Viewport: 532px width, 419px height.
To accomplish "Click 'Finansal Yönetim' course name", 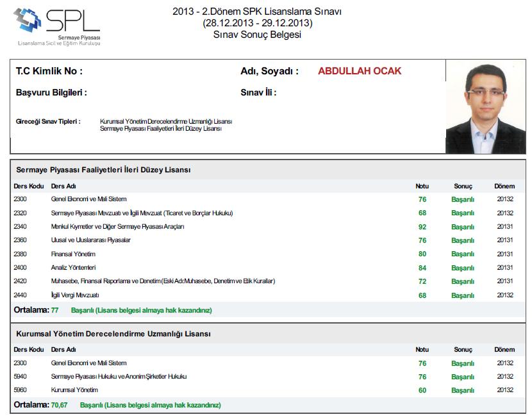I will [73, 254].
